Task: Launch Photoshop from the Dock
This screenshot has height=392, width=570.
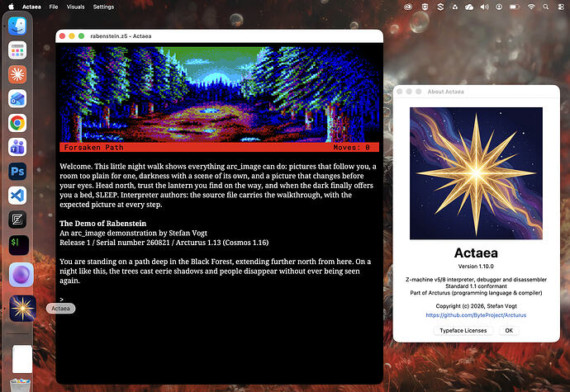Action: coord(17,171)
